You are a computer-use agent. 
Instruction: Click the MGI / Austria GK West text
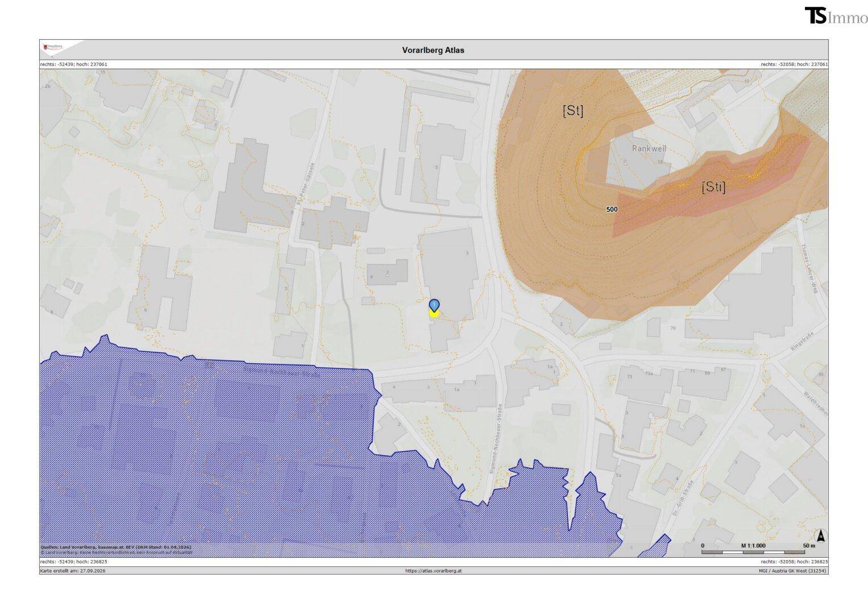point(793,570)
